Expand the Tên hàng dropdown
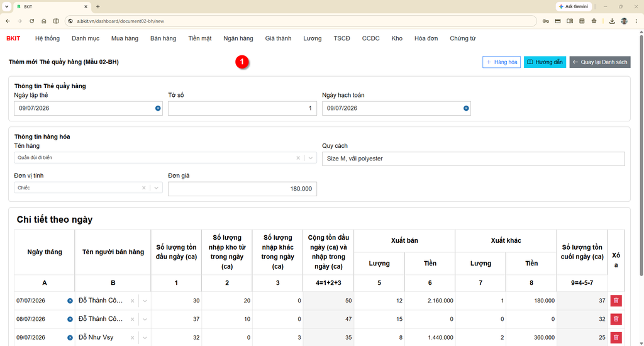The image size is (644, 346). tap(311, 158)
